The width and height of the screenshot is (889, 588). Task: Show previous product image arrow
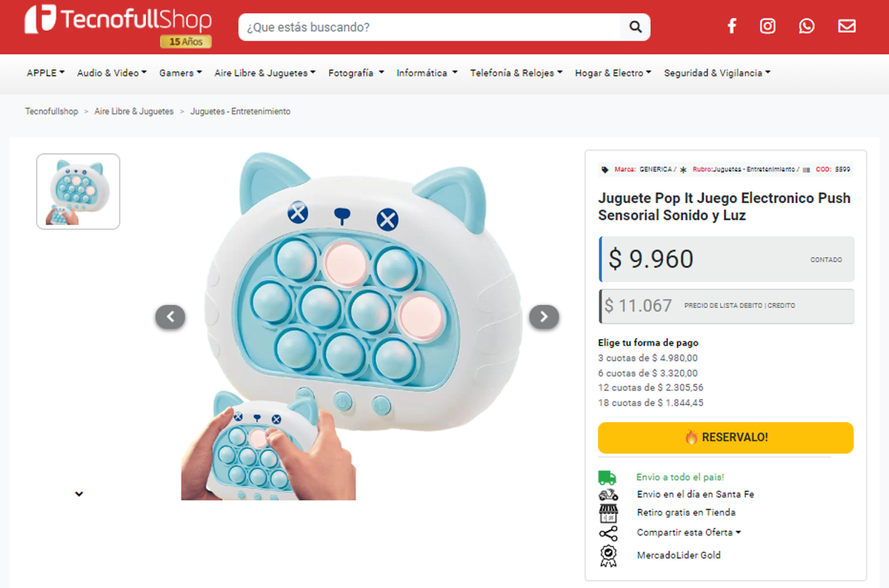[170, 317]
